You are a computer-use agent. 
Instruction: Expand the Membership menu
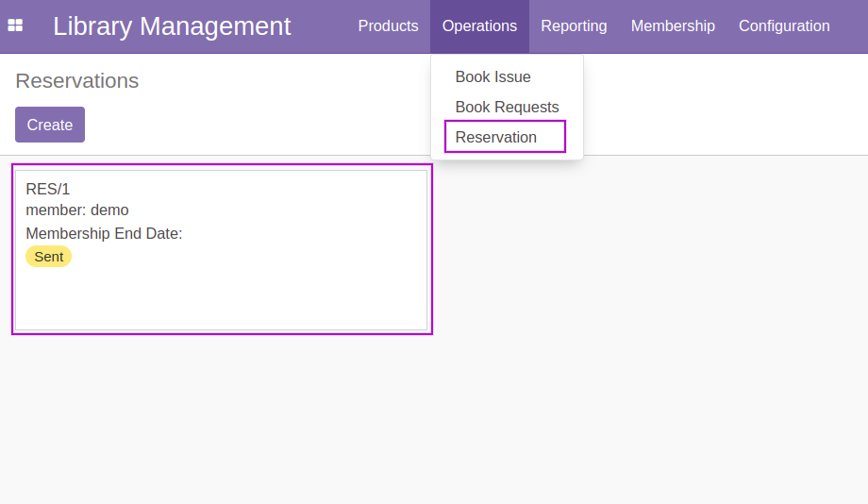(673, 26)
